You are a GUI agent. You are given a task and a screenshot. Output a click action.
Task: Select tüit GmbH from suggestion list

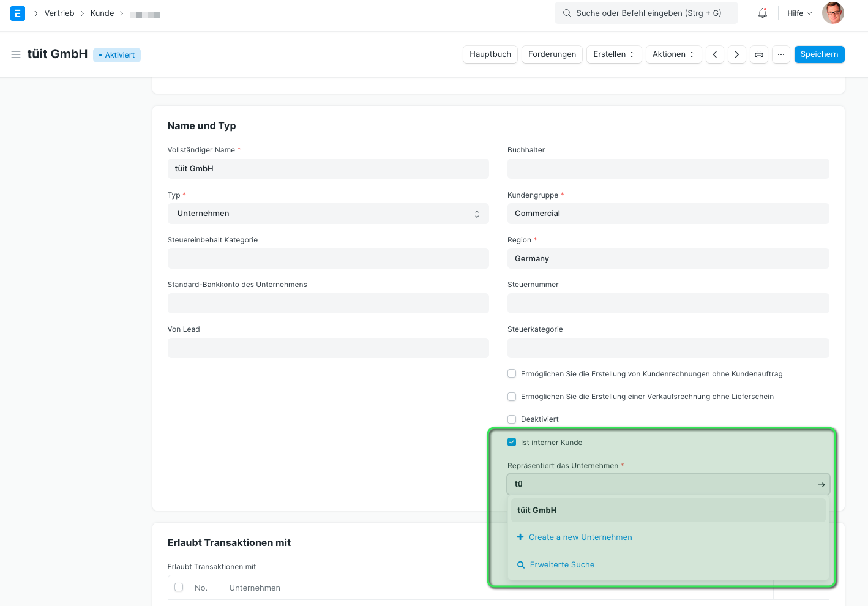668,510
